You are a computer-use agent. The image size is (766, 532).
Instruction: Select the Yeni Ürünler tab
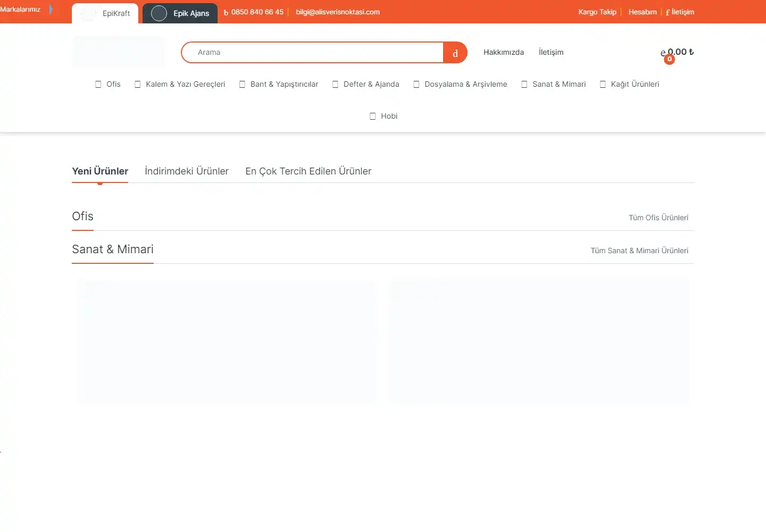(100, 171)
